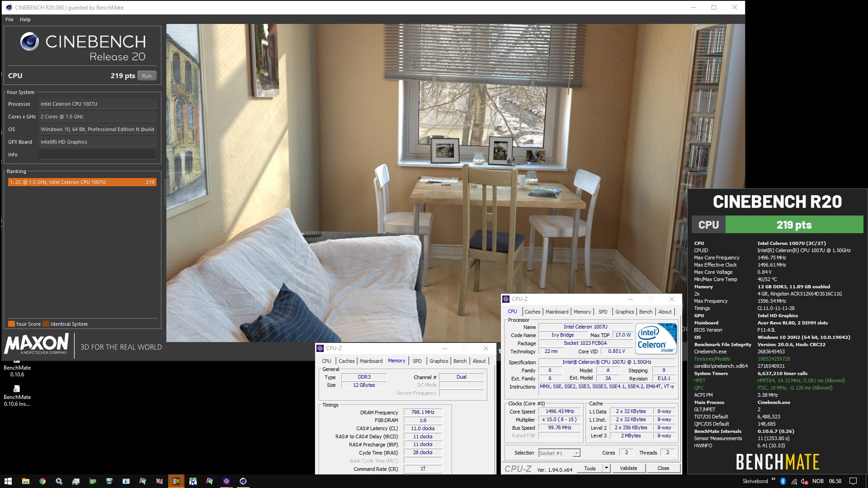Open Mainboard tab in CPU-Z Processor window
The height and width of the screenshot is (488, 868).
point(557,312)
